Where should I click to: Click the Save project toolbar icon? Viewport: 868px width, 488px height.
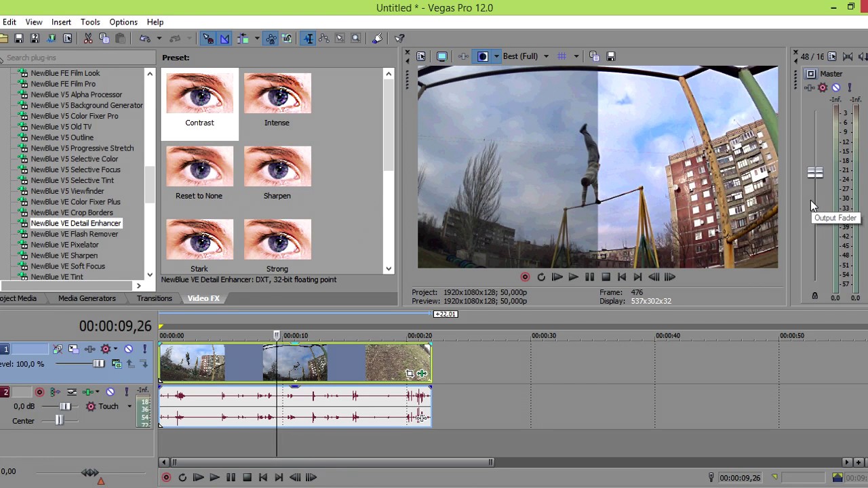19,39
